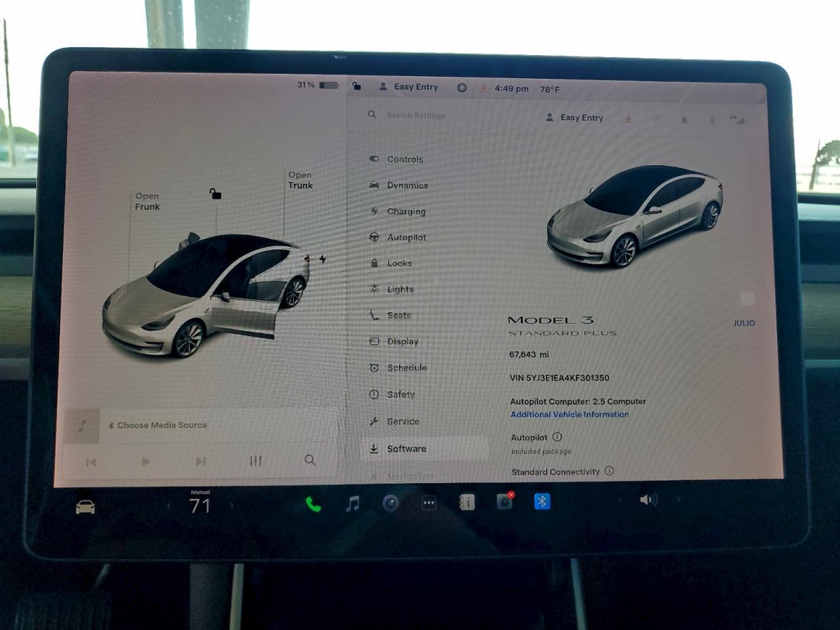The image size is (840, 630).
Task: Tap the 4:49 pm clock
Action: pyautogui.click(x=511, y=89)
